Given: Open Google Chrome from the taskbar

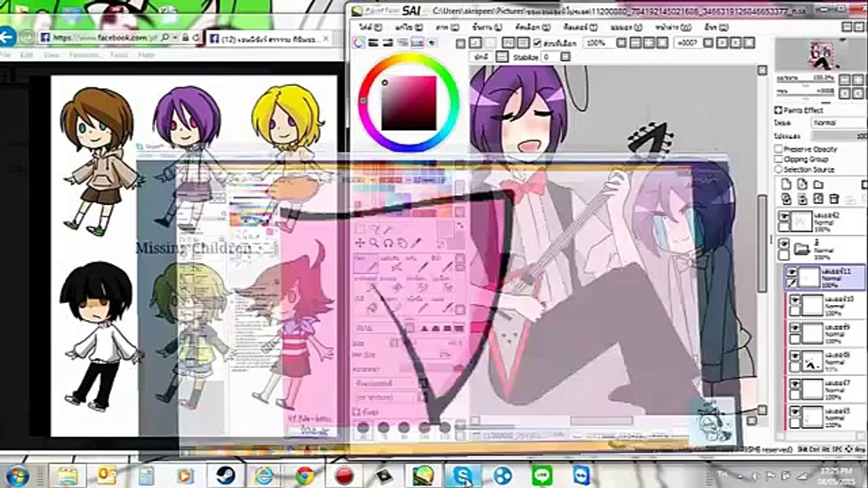Looking at the screenshot, I should [x=304, y=475].
